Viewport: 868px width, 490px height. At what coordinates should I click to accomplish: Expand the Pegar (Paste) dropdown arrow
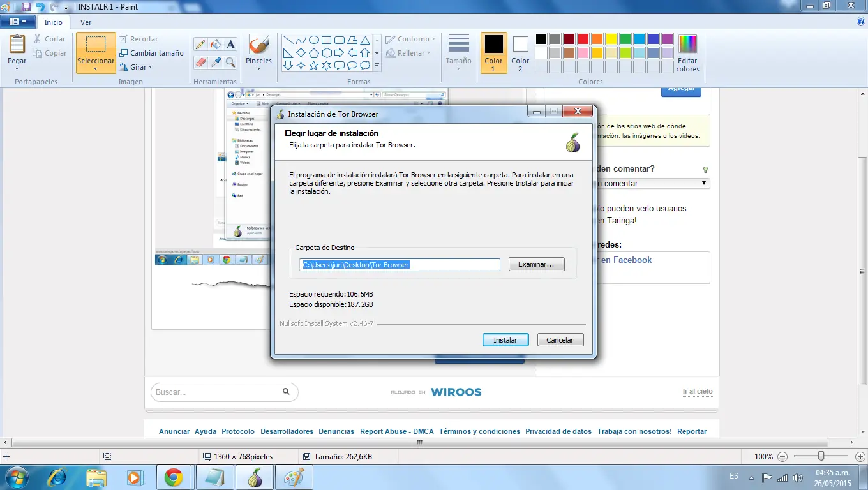click(17, 68)
